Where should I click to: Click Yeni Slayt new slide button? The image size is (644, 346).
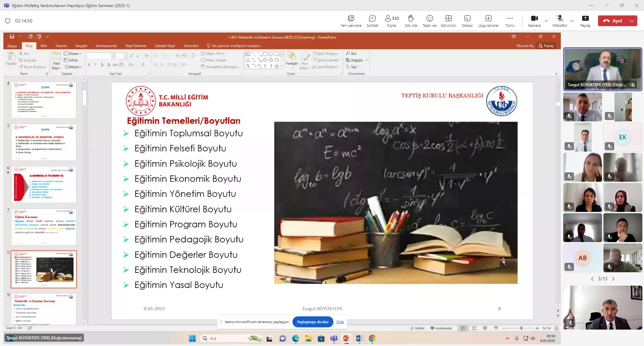pos(56,61)
